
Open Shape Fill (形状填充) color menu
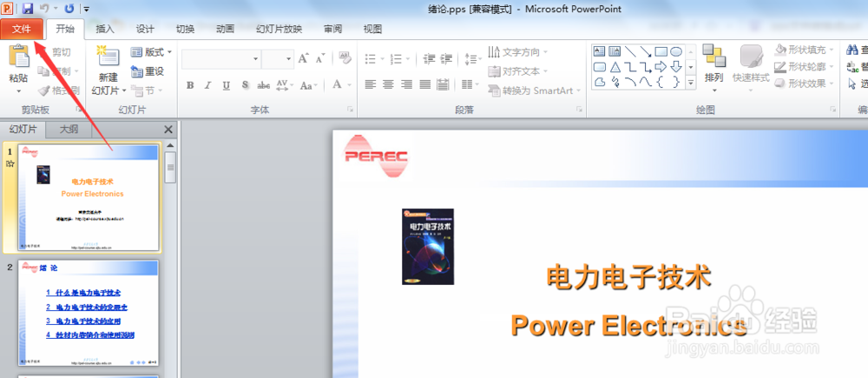(805, 50)
